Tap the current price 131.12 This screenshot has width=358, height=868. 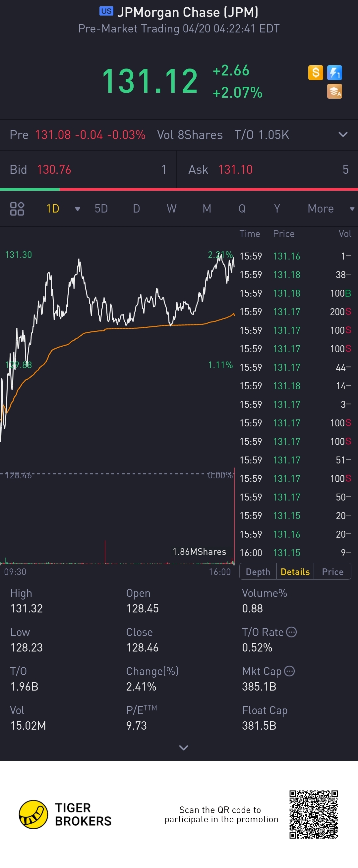(149, 81)
